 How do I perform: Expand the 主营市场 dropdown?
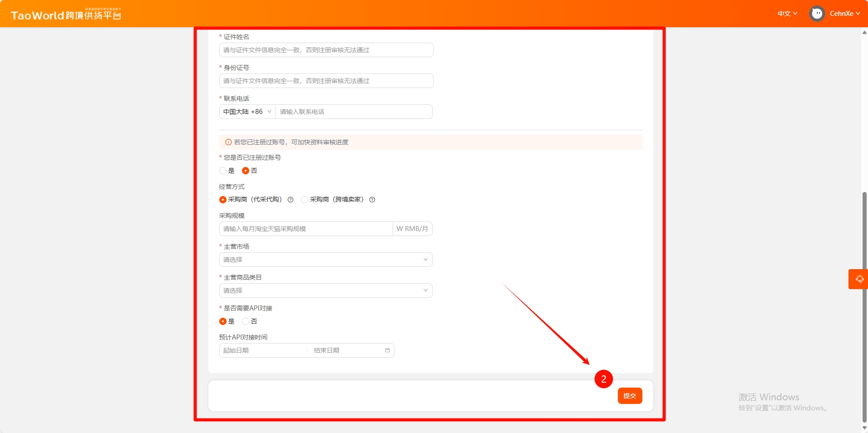point(325,260)
